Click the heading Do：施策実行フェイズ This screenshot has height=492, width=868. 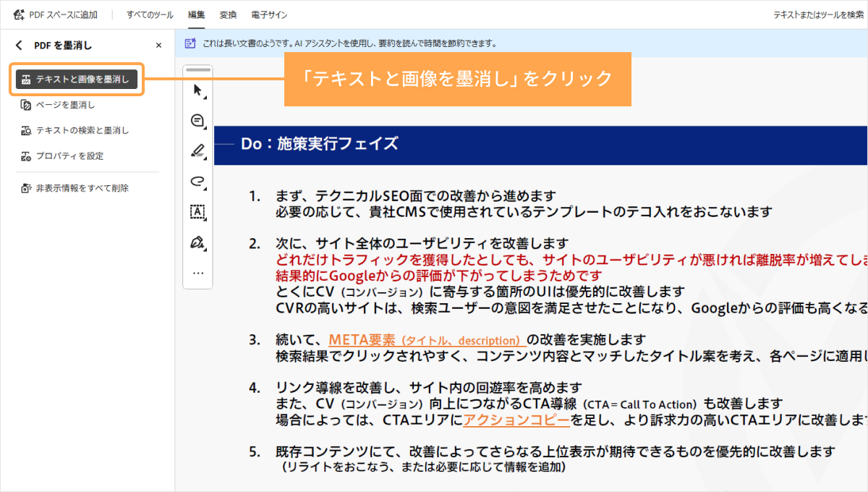(320, 143)
